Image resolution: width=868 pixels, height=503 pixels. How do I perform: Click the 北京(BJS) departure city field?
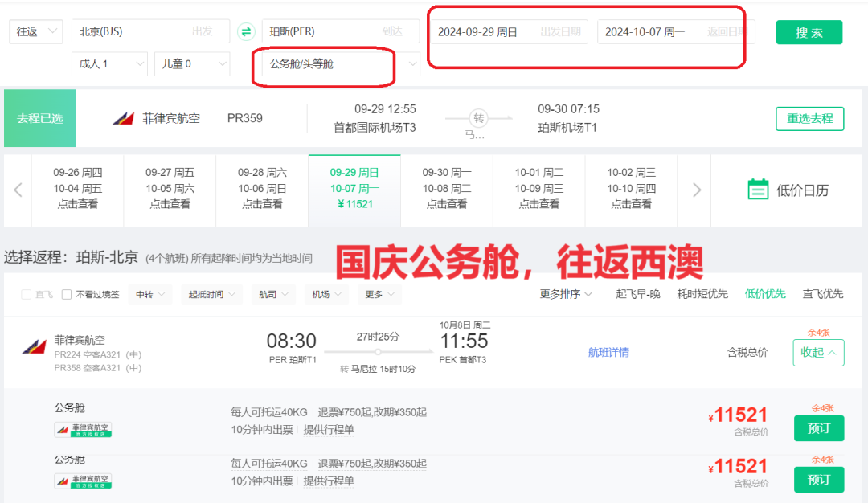pyautogui.click(x=150, y=31)
